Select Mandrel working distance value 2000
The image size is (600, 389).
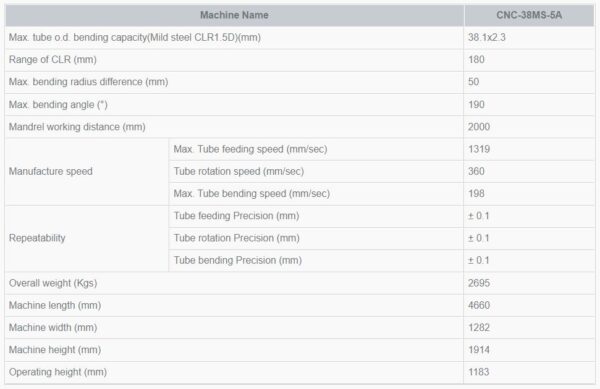(x=479, y=127)
